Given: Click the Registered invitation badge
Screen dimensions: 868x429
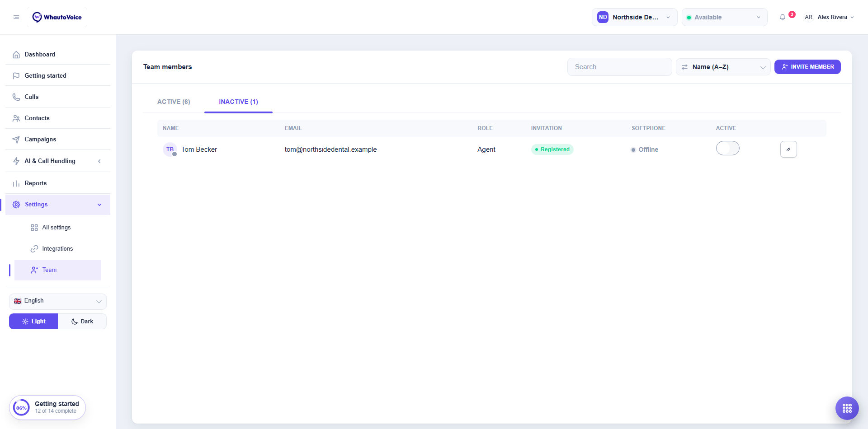Looking at the screenshot, I should (552, 149).
